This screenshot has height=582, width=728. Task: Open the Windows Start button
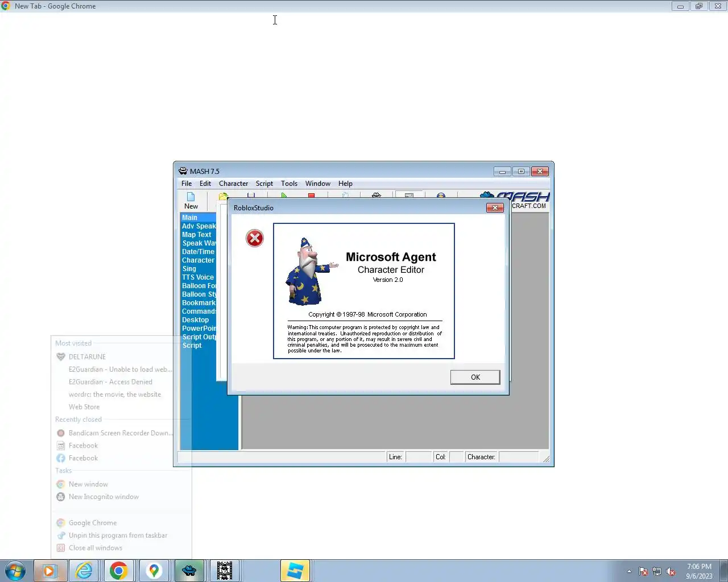(15, 571)
